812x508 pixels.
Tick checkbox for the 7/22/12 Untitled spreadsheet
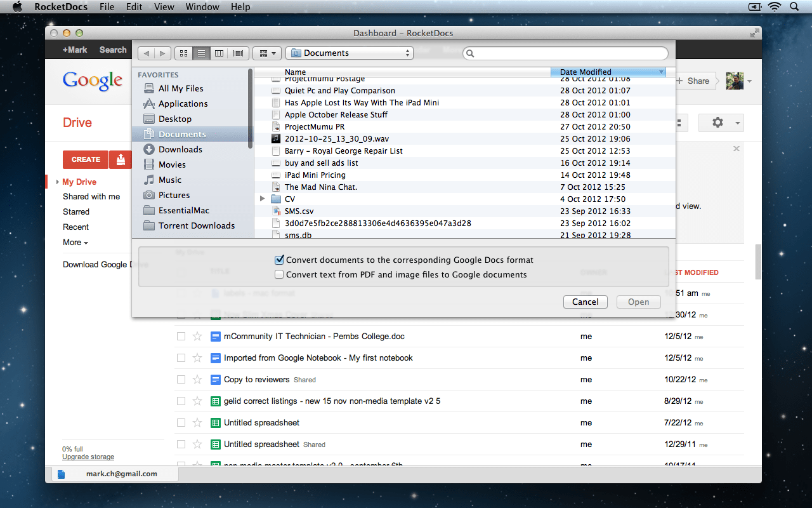(181, 423)
